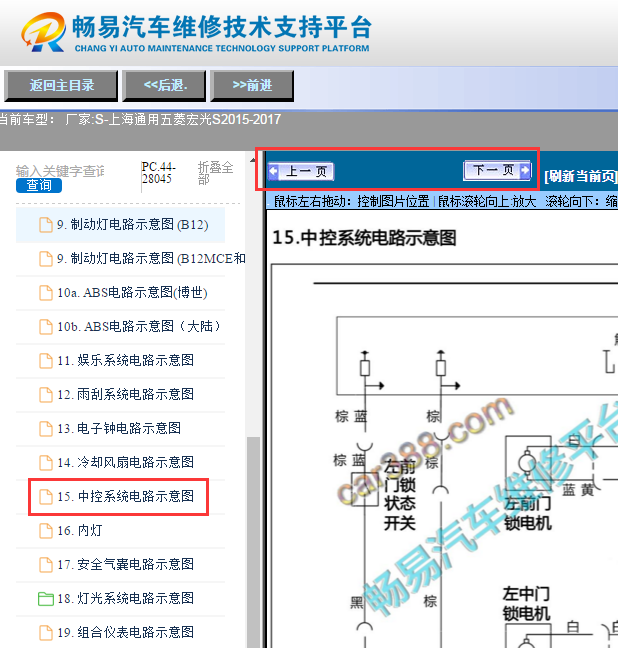The image size is (618, 648).
Task: Click document icon beside 15. 中控系统电路示意图
Action: tap(45, 497)
